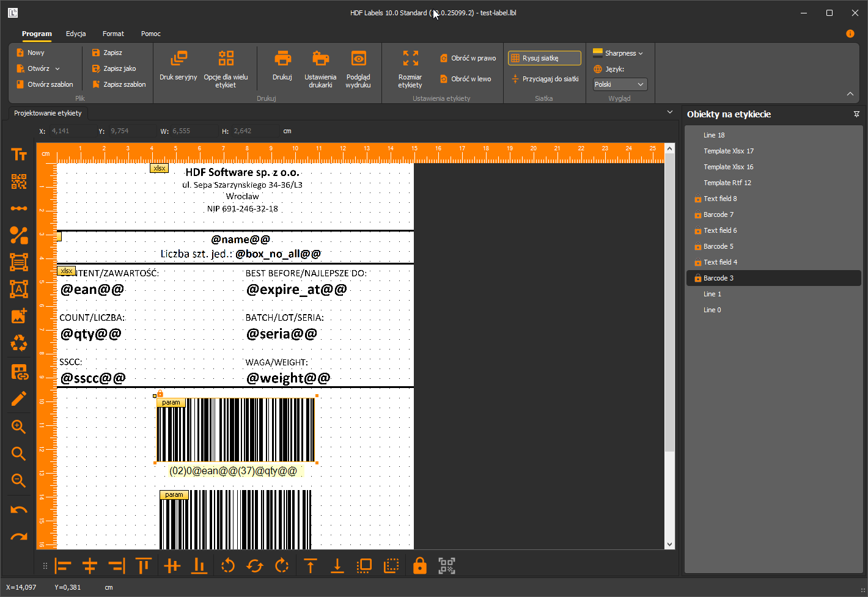This screenshot has height=597, width=868.
Task: Toggle Przyciągaj do siatki snapping
Action: coord(545,79)
